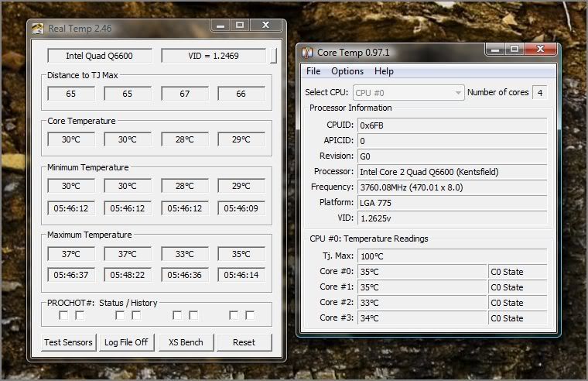
Task: Click the CPUID value 0x6FB
Action: coord(452,125)
